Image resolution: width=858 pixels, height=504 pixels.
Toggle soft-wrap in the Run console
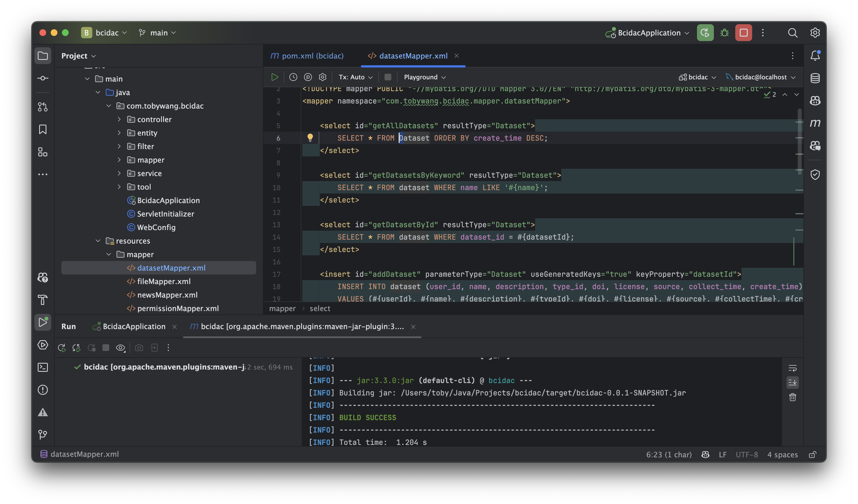793,368
